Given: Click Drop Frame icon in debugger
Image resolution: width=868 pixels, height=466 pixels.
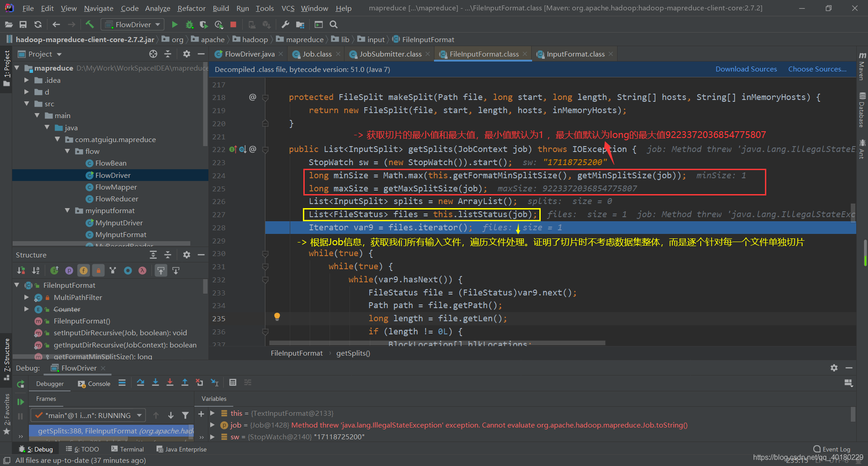Looking at the screenshot, I should click(x=199, y=382).
